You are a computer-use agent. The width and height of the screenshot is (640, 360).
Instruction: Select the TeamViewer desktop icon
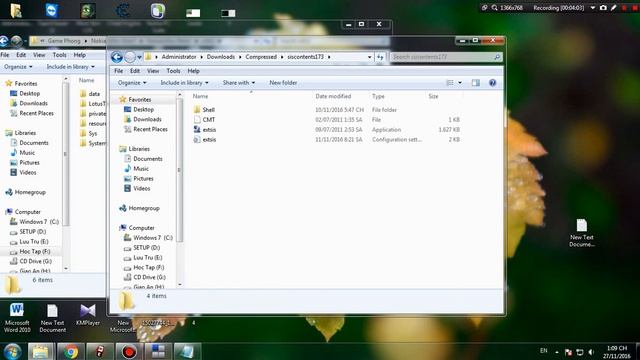[x=51, y=11]
